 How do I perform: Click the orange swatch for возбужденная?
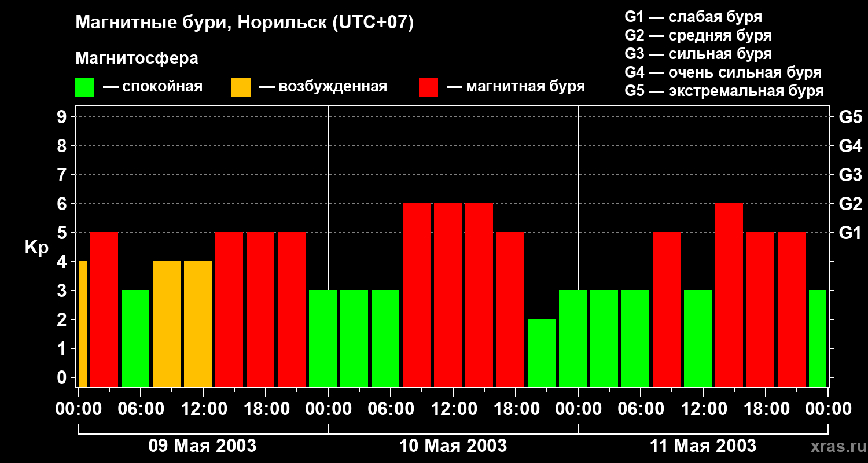241,87
